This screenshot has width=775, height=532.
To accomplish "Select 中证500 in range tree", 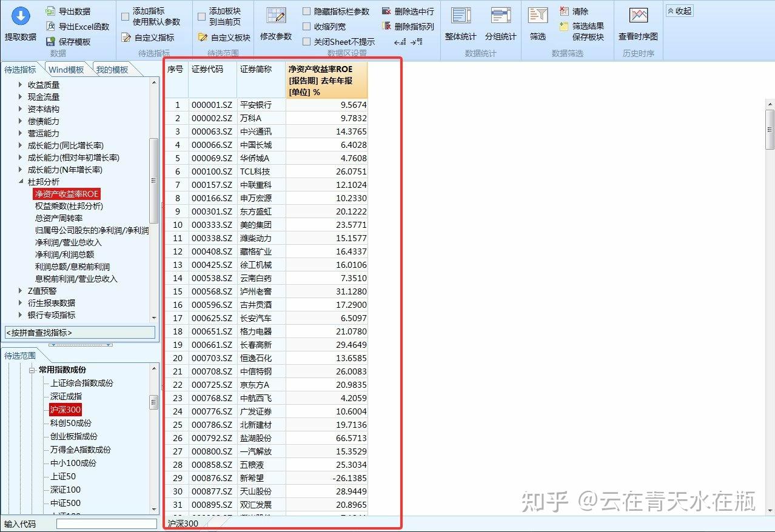I will 65,503.
